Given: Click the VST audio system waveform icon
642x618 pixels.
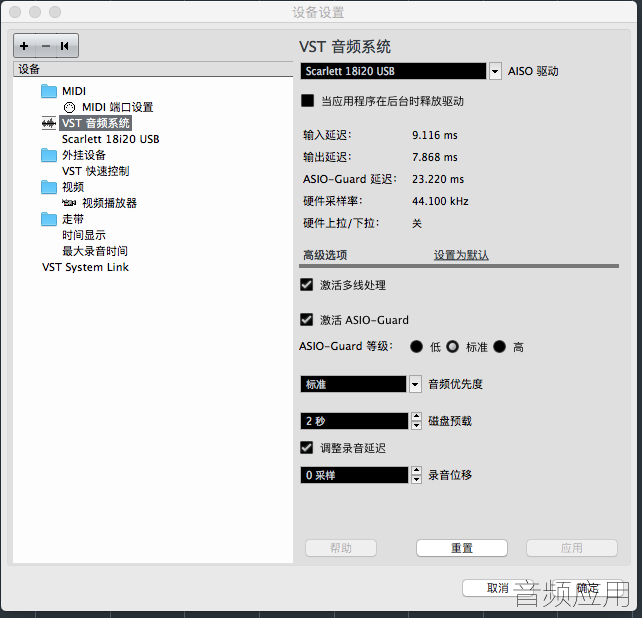Looking at the screenshot, I should (49, 123).
